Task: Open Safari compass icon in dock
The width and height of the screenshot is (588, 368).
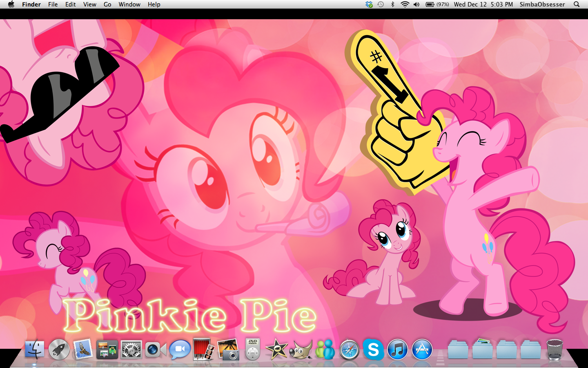Action: pyautogui.click(x=349, y=350)
